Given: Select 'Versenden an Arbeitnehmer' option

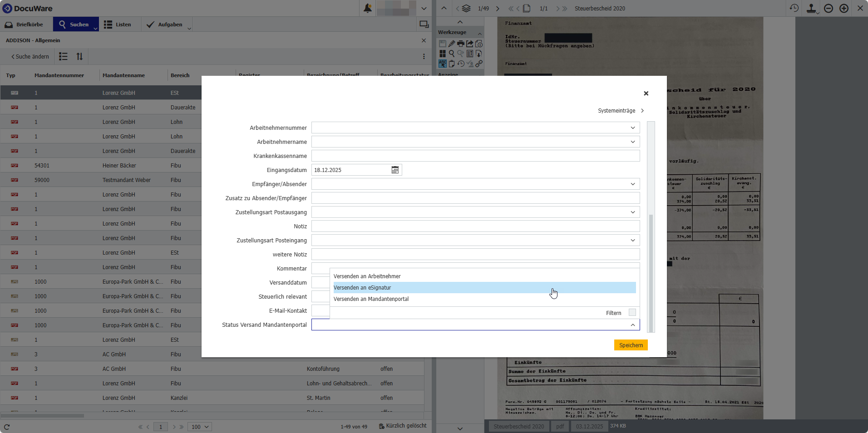Looking at the screenshot, I should pyautogui.click(x=484, y=276).
